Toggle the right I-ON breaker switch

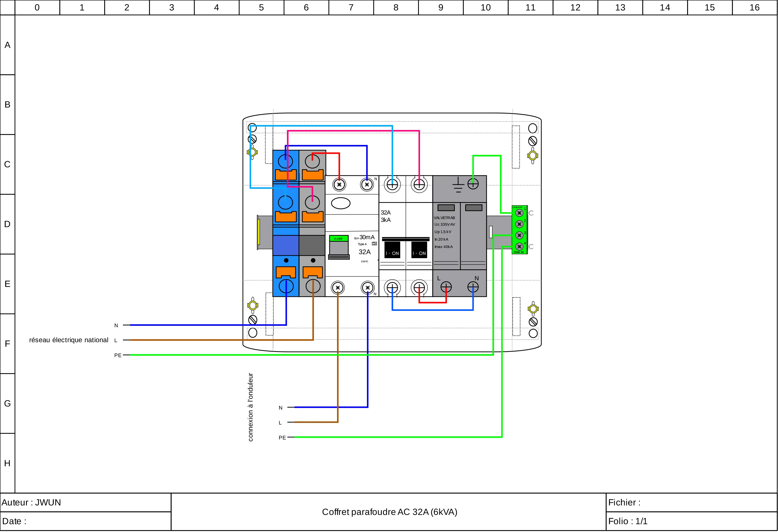(x=419, y=250)
